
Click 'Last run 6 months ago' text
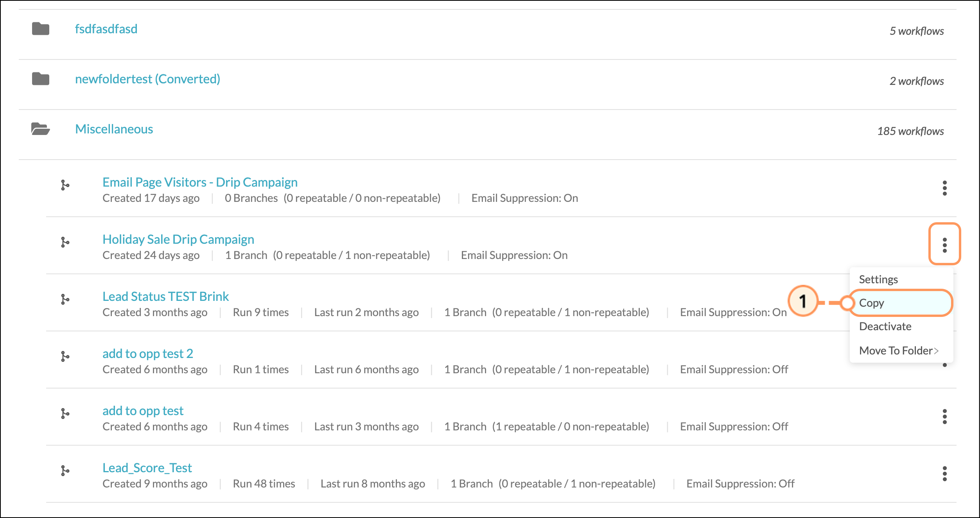pos(366,370)
